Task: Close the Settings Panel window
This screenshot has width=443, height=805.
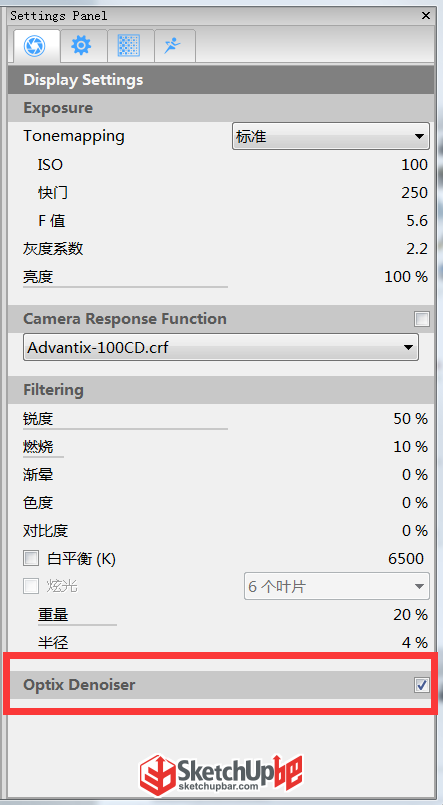Action: point(426,16)
